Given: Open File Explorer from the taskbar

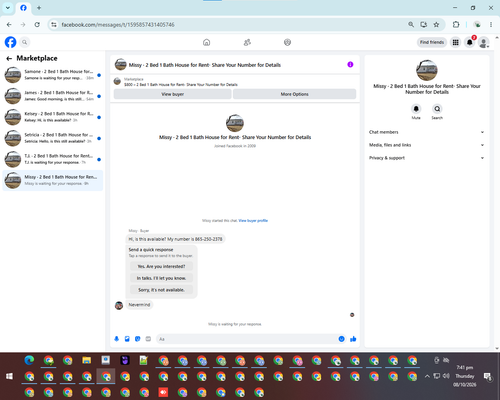Looking at the screenshot, I should (x=87, y=360).
